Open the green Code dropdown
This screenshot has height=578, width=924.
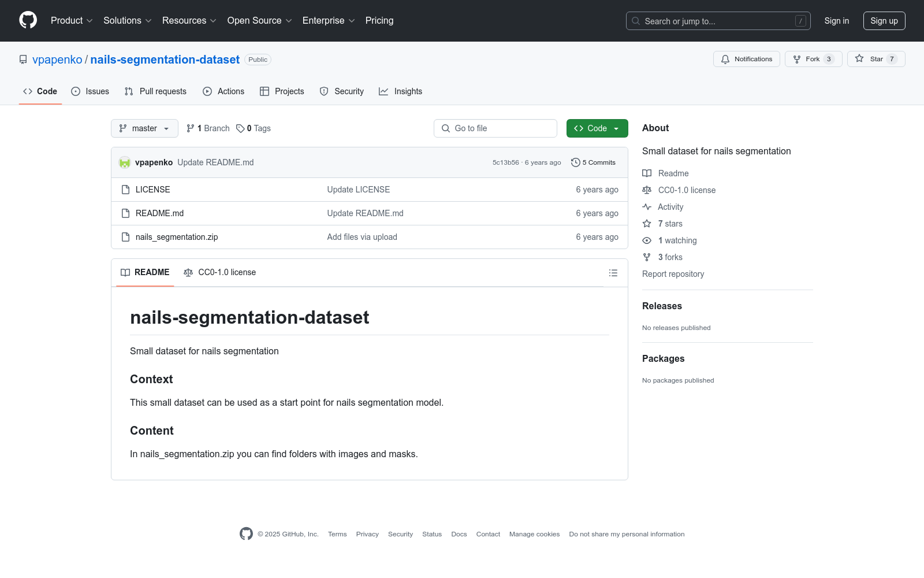pyautogui.click(x=597, y=128)
